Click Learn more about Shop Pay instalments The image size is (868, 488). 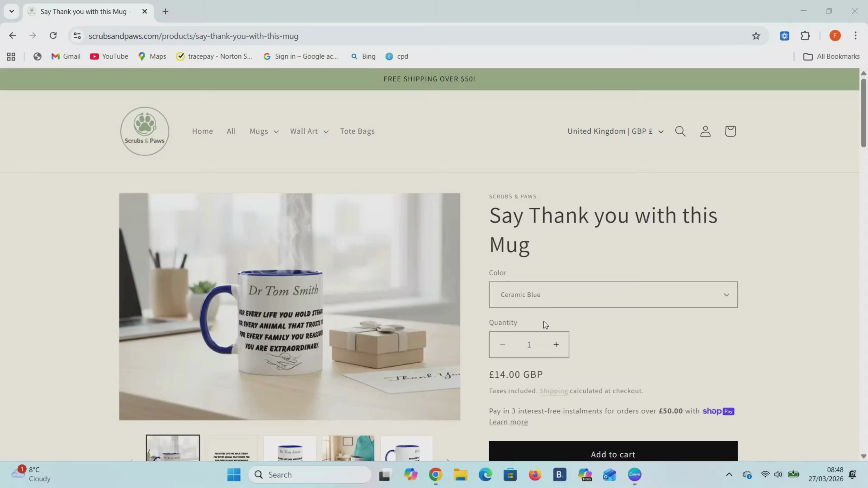click(508, 422)
